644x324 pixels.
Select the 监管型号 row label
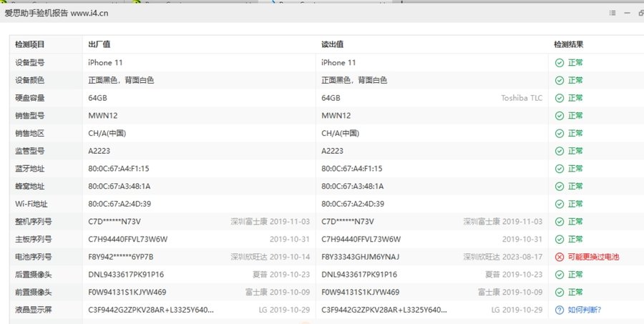point(30,151)
